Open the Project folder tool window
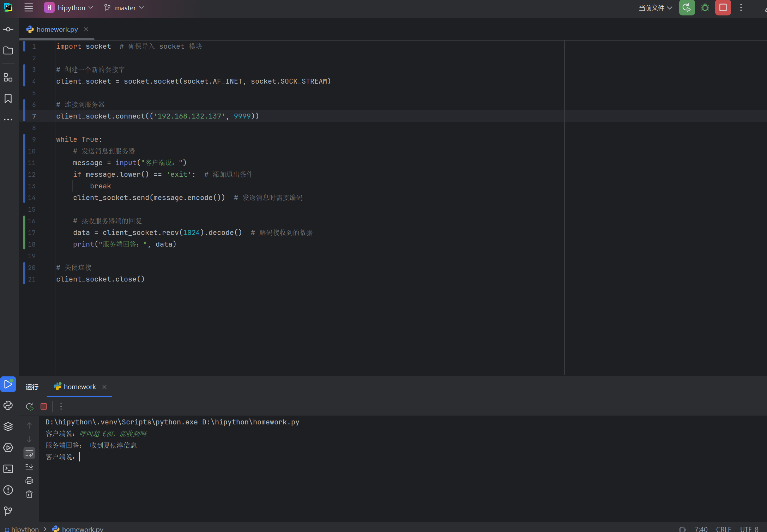767x532 pixels. [x=8, y=50]
